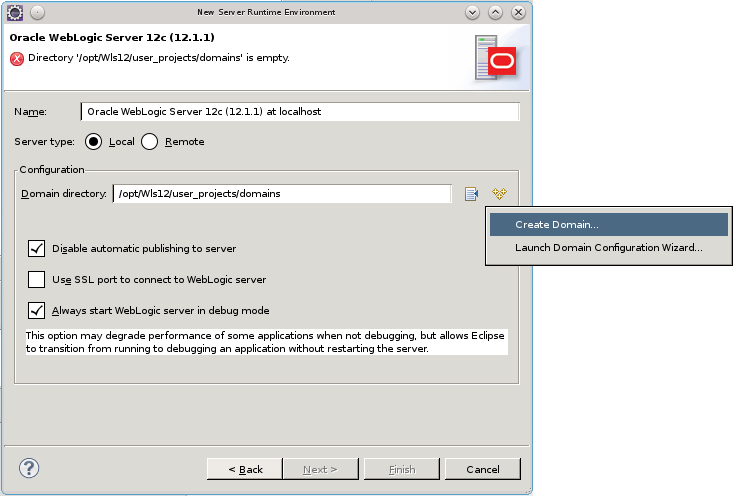Screen dimensions: 734x496
Task: Click the round pin button in title bar
Action: (37, 12)
